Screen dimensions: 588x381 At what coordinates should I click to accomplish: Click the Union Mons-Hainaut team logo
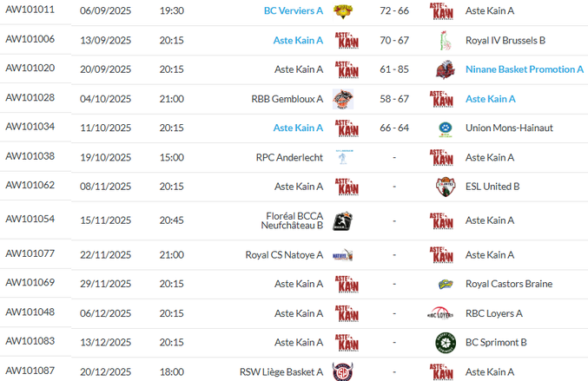(x=446, y=128)
